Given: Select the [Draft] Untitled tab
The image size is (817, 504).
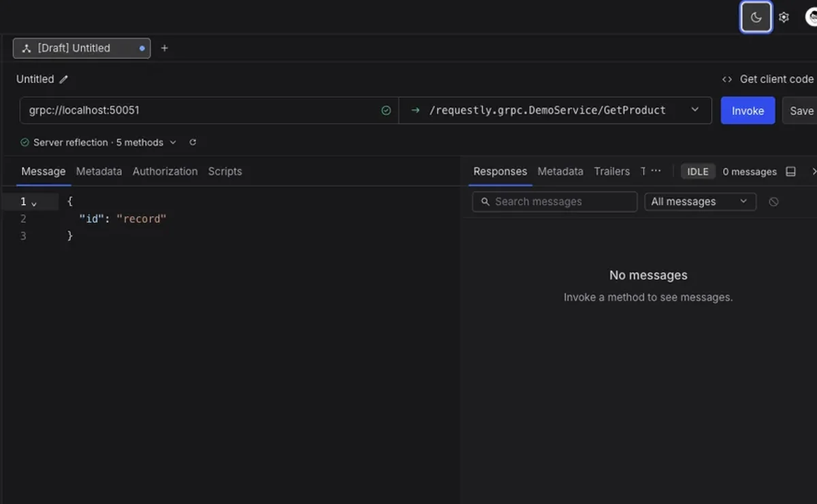Looking at the screenshot, I should pyautogui.click(x=82, y=48).
